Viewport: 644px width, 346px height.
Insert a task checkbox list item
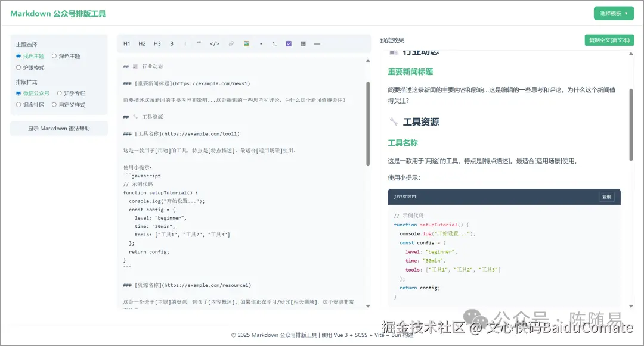point(289,44)
